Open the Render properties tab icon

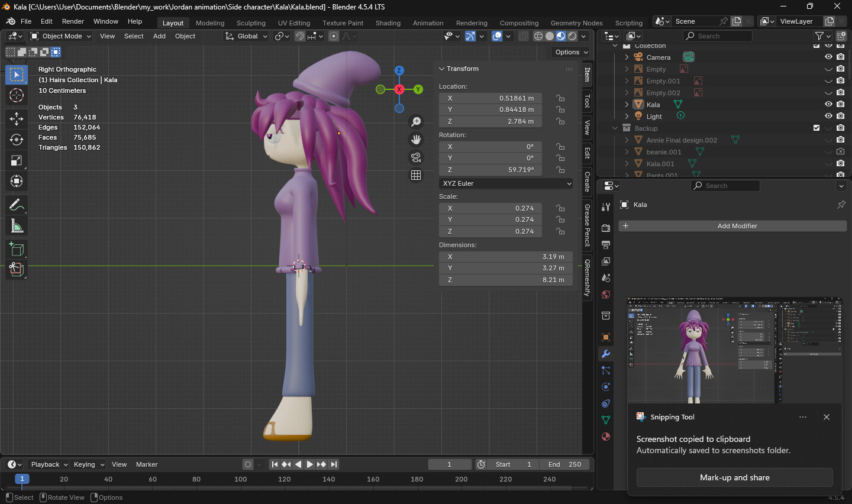606,228
